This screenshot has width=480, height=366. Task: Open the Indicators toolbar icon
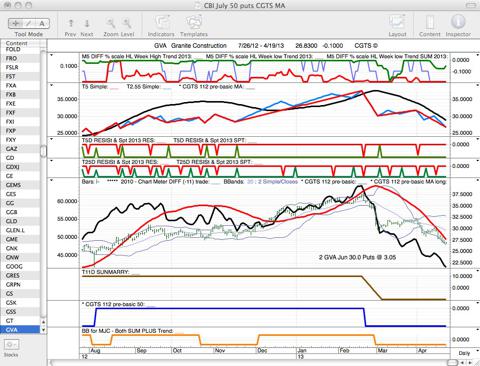coord(162,23)
